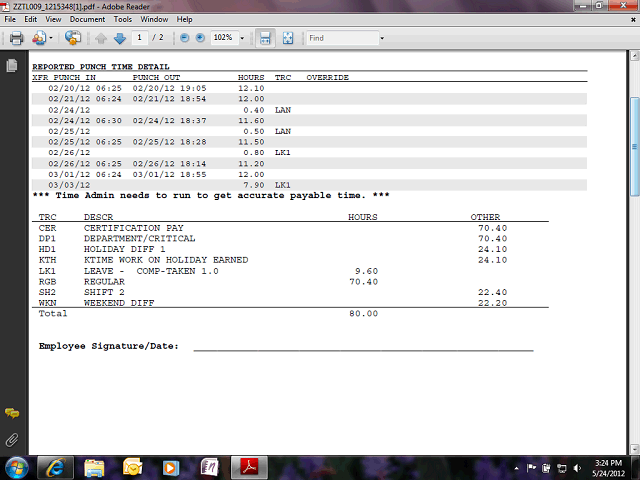Click the 102% zoom value field
The height and width of the screenshot is (480, 640).
click(x=224, y=38)
